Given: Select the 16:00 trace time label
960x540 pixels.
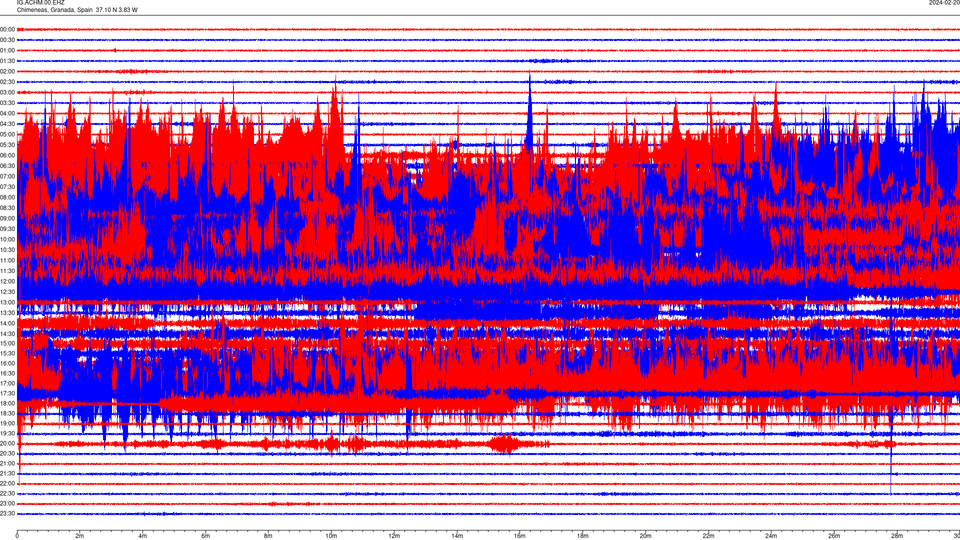Looking at the screenshot, I should (x=7, y=363).
